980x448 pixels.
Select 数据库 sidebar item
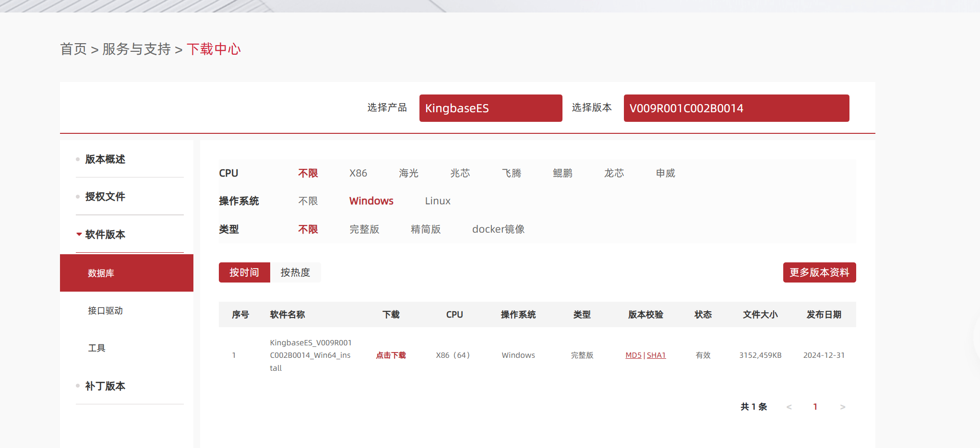tap(127, 273)
